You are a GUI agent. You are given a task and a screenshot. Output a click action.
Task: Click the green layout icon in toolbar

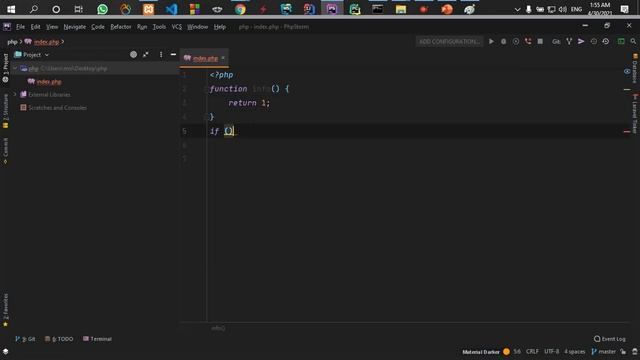[x=621, y=42]
